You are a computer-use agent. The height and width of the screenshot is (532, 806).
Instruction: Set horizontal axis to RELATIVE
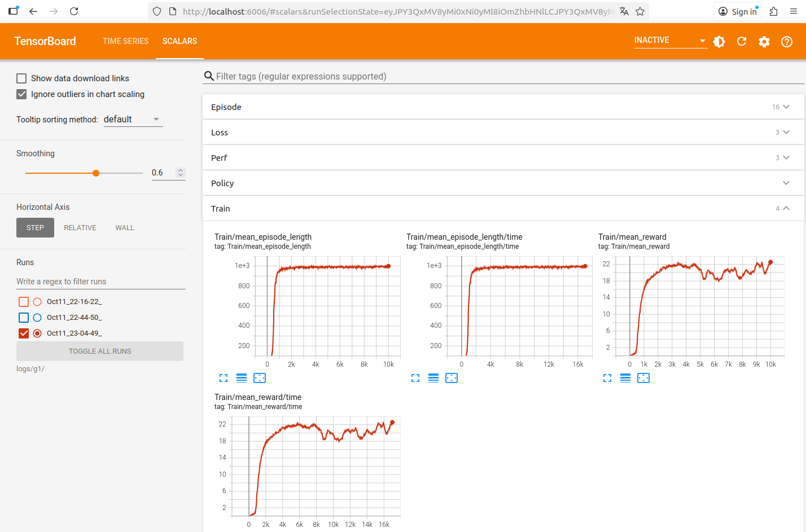80,228
